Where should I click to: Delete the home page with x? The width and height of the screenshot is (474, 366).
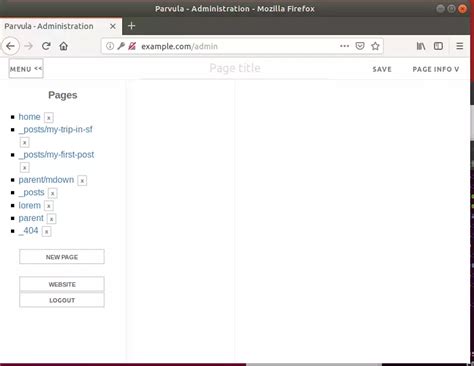click(49, 117)
